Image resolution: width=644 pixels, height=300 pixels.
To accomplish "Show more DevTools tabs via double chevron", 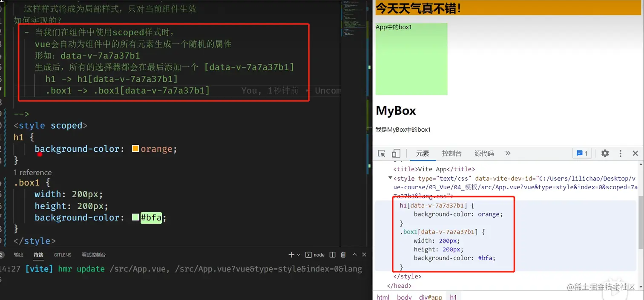I will point(508,153).
